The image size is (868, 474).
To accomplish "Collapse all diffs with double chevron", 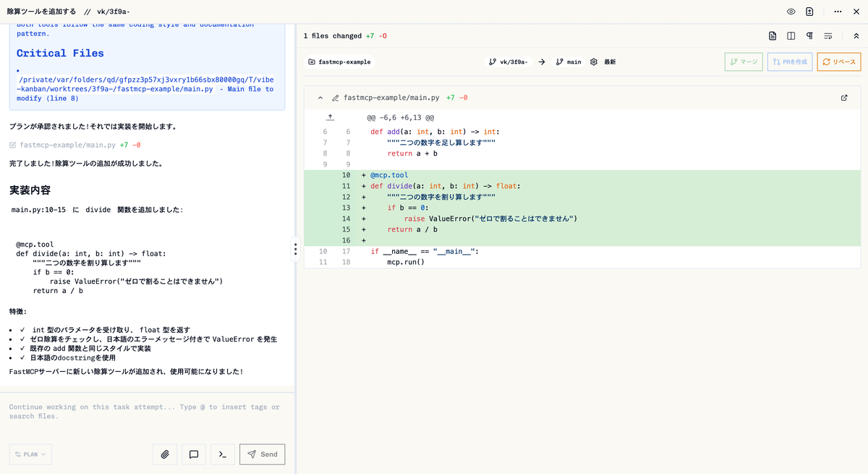I will point(856,35).
